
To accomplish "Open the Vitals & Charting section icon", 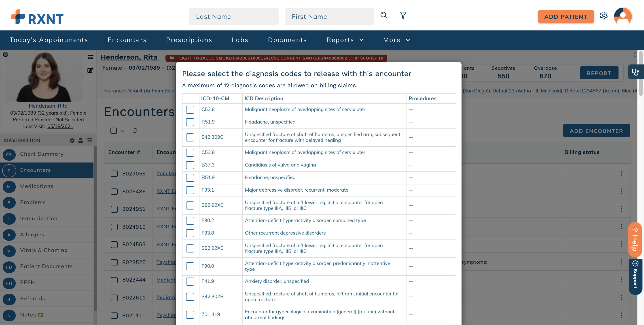I will click(x=9, y=250).
